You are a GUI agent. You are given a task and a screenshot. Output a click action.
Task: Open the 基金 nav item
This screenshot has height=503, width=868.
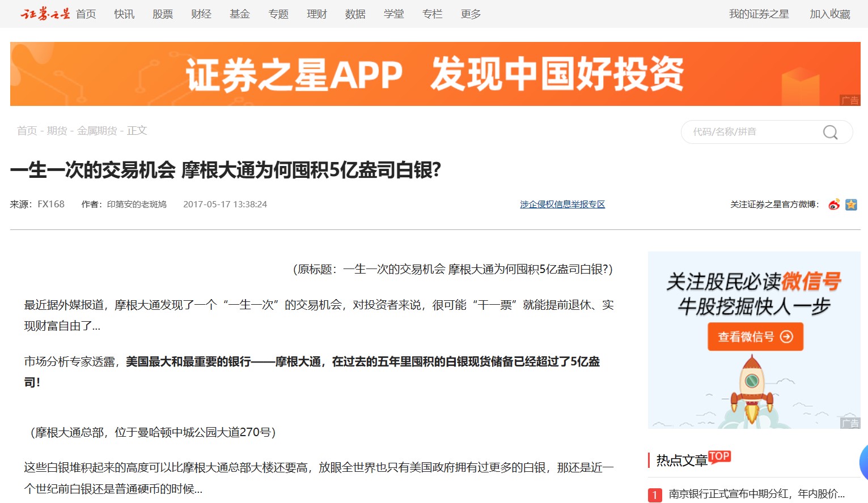(240, 14)
